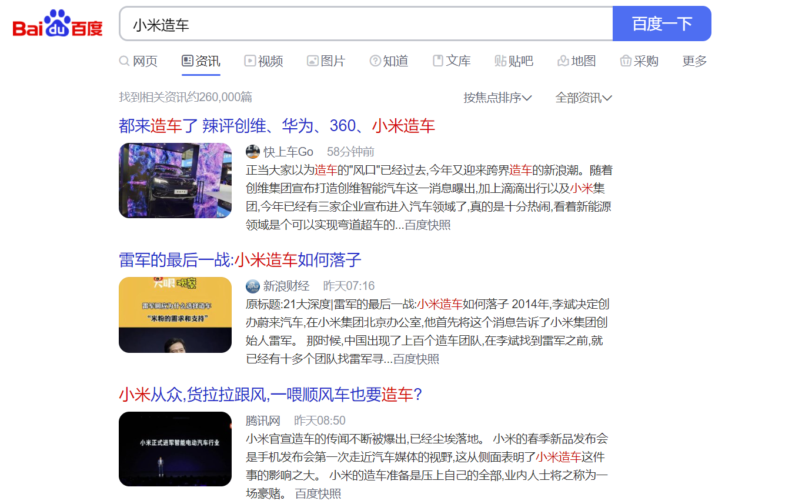This screenshot has height=504, width=812.
Task: Switch to the 视频 tab label
Action: (x=270, y=61)
